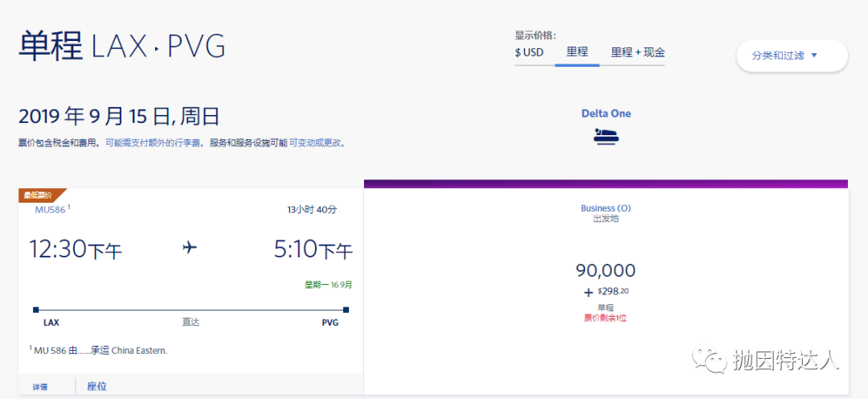Image resolution: width=868 pixels, height=399 pixels.
Task: Select the 里程 price tab
Action: click(x=577, y=52)
